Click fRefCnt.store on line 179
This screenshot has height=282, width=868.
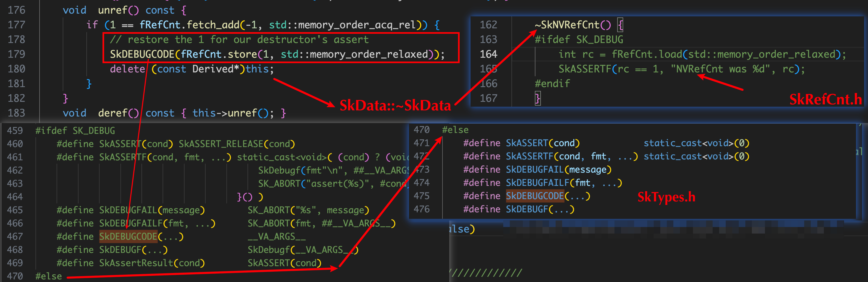[219, 54]
